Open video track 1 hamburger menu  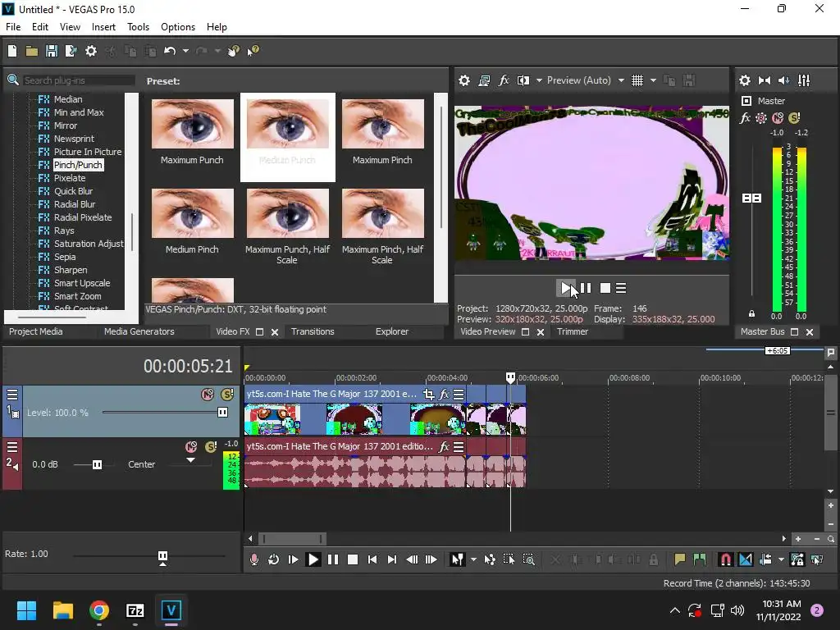pyautogui.click(x=12, y=395)
